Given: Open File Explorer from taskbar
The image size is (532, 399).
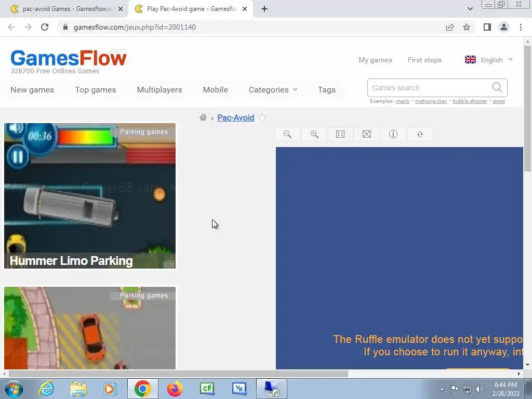Looking at the screenshot, I should (79, 389).
